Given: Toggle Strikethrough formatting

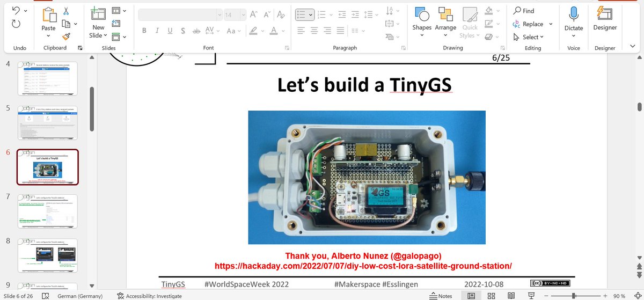Looking at the screenshot, I should (x=196, y=31).
